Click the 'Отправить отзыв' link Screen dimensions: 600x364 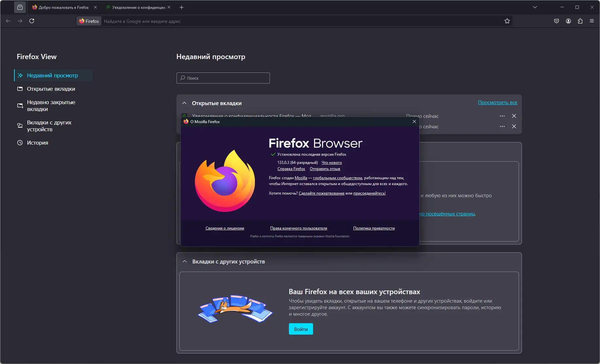click(325, 169)
